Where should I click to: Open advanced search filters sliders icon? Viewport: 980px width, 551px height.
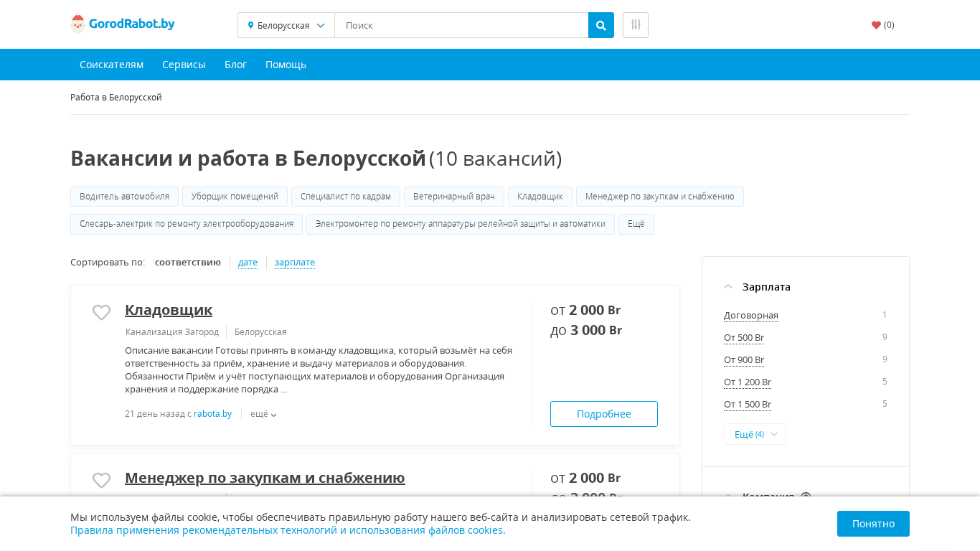(x=636, y=25)
